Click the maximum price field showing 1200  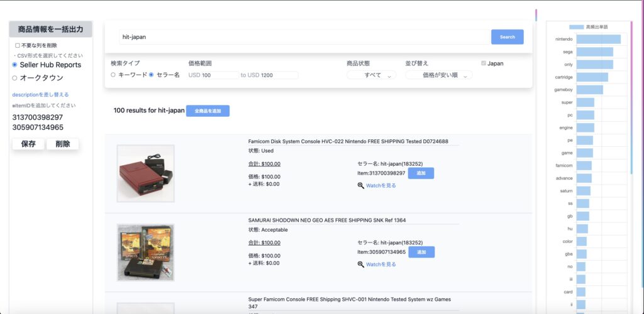click(x=279, y=75)
